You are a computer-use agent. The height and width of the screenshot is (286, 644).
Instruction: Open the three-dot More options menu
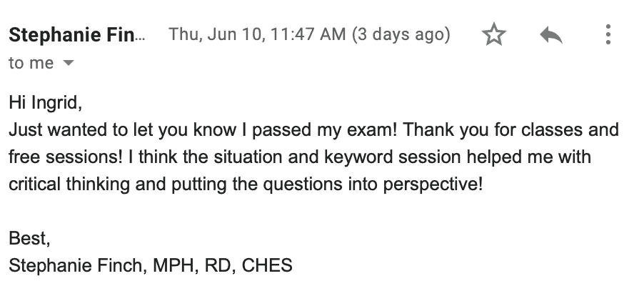point(608,35)
